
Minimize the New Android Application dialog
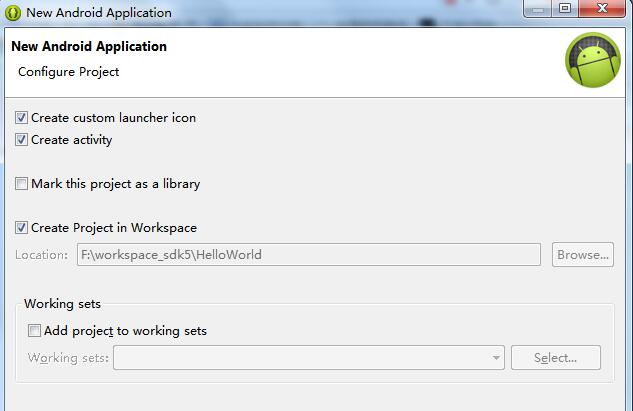[x=537, y=8]
